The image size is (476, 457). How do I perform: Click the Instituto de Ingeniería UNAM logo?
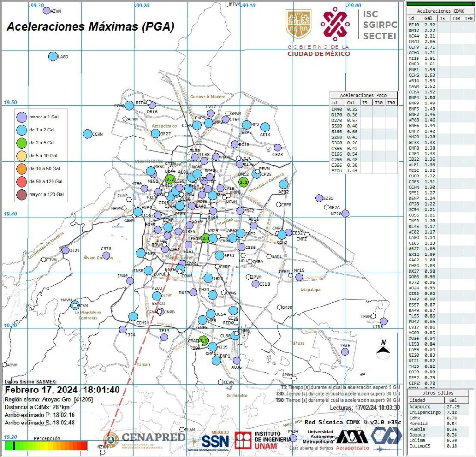[x=263, y=440]
